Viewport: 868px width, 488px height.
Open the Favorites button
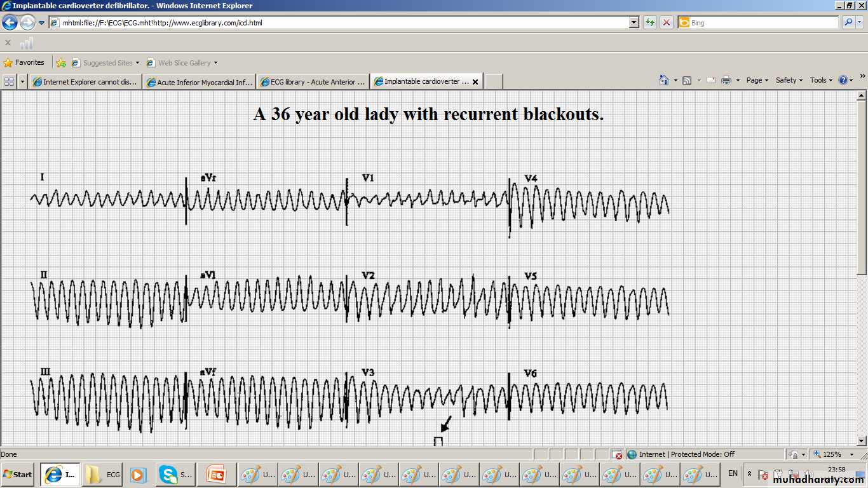click(x=24, y=63)
